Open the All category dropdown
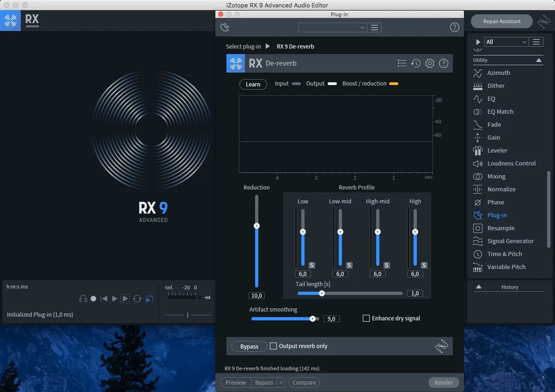The width and height of the screenshot is (555, 392). pos(506,42)
